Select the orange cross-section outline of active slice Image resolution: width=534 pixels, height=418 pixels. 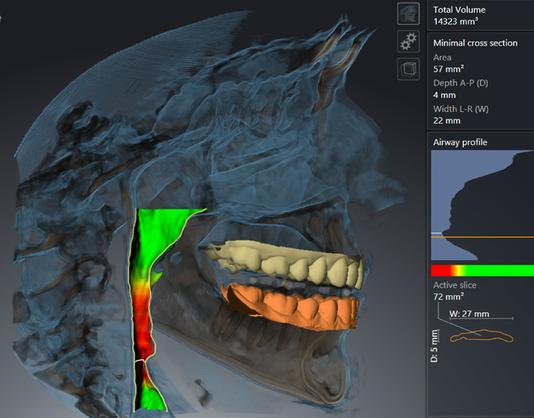coord(482,337)
